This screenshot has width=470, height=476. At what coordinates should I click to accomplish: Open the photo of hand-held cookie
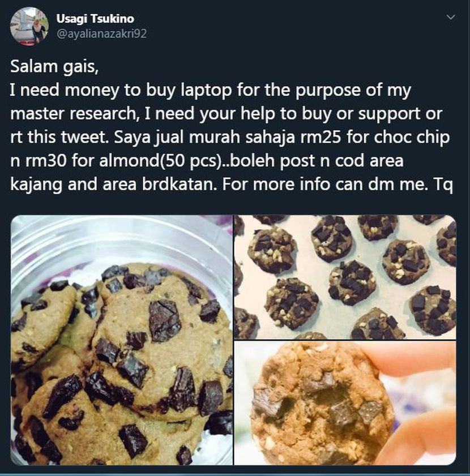click(x=345, y=403)
